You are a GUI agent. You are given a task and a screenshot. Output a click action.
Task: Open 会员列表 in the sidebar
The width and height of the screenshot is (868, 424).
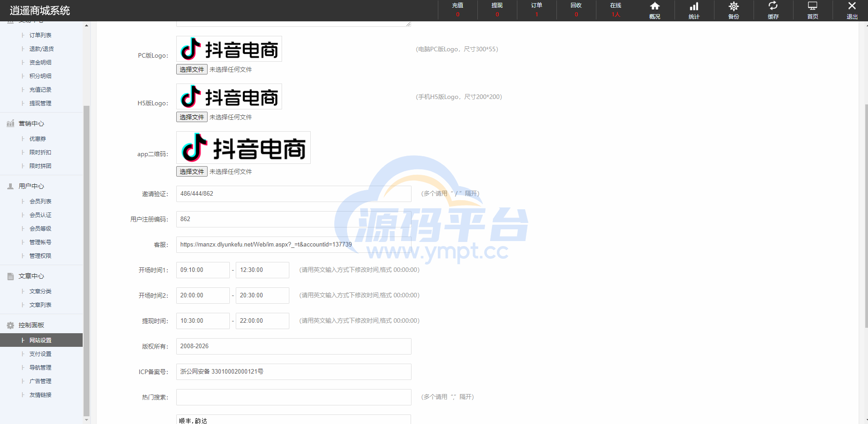point(41,201)
